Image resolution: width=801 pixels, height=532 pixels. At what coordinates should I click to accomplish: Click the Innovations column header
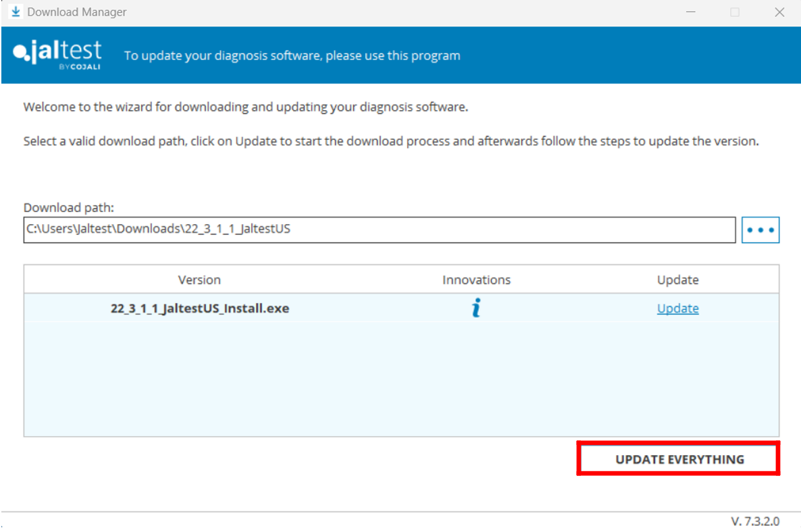click(476, 280)
